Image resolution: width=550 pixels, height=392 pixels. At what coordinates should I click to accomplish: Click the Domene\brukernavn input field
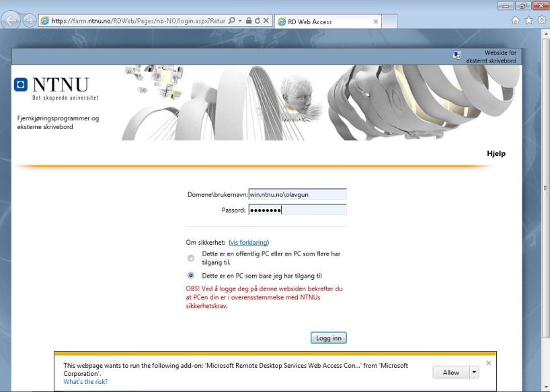click(297, 194)
